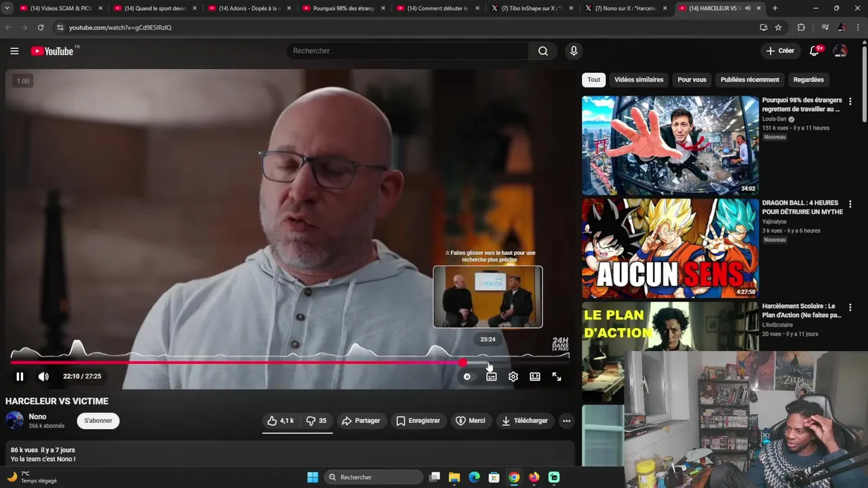Open the tab search dropdown arrow
This screenshot has width=868, height=488.
tap(7, 8)
